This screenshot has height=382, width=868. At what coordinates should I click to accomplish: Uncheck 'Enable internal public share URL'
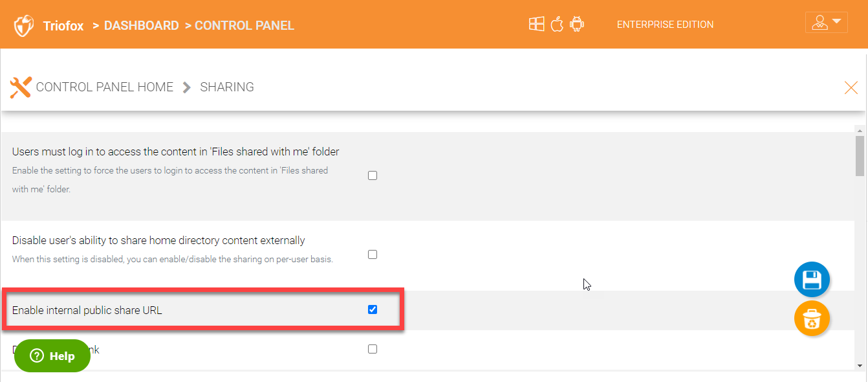pos(373,309)
